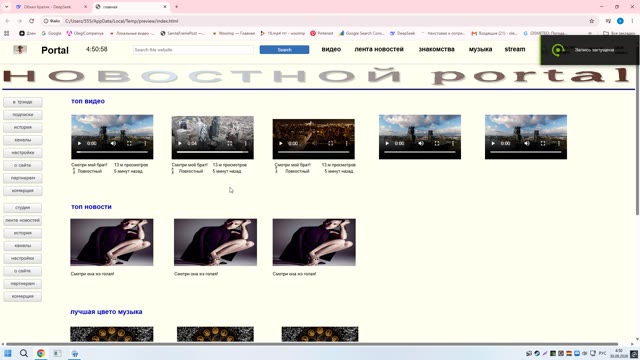Click the night city video progress bar
This screenshot has width=640, height=360.
point(313,152)
